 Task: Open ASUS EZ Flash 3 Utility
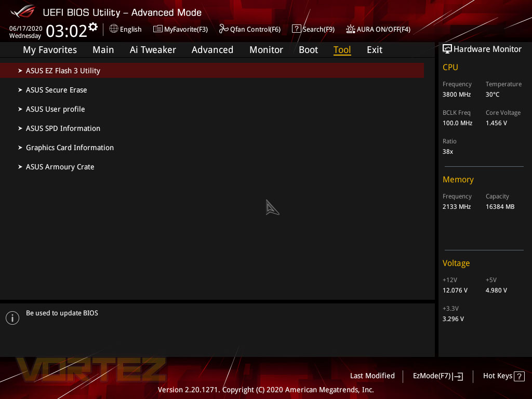coord(212,71)
